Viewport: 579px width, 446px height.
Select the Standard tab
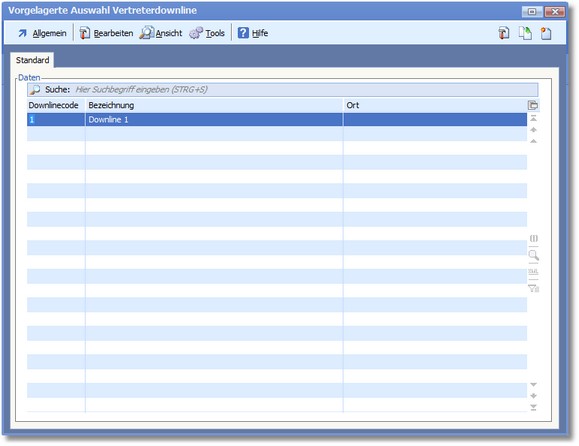32,60
